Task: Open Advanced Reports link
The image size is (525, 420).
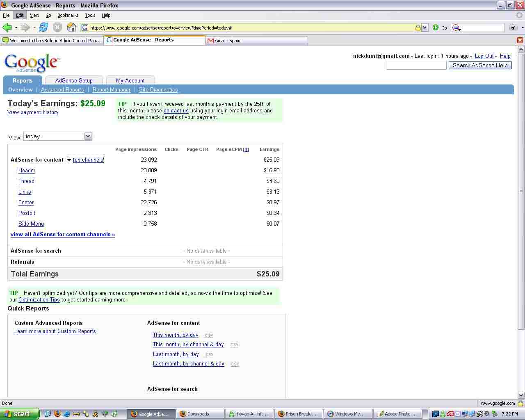Action: (62, 90)
